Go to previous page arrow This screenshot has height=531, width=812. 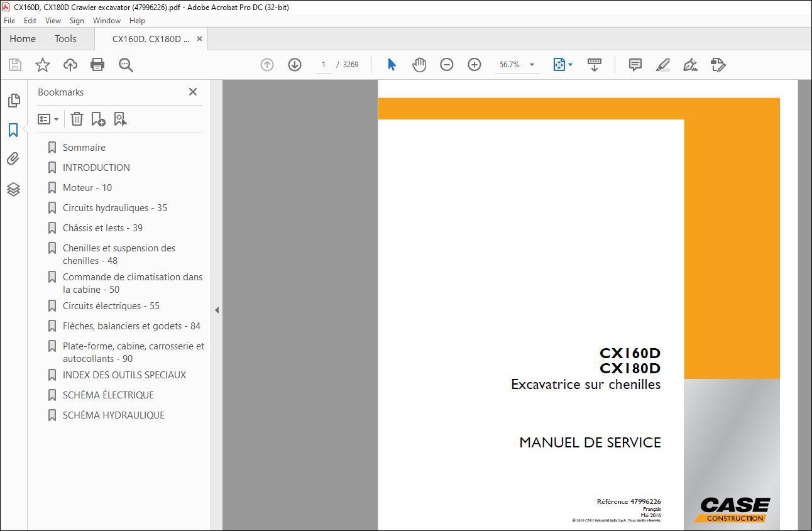pos(267,65)
